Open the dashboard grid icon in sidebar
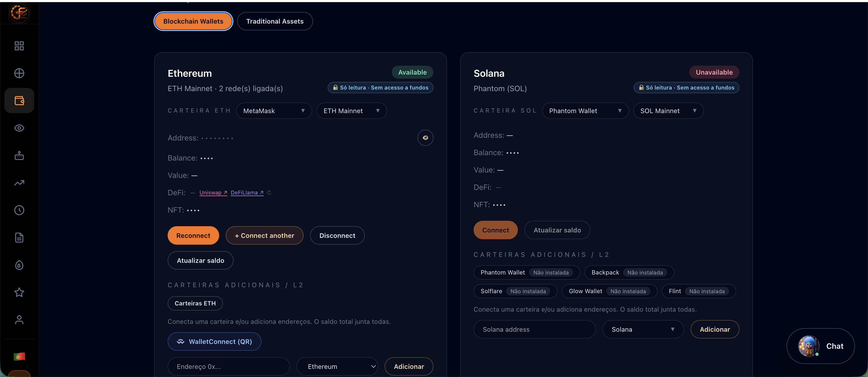Viewport: 868px width, 377px height. click(19, 46)
